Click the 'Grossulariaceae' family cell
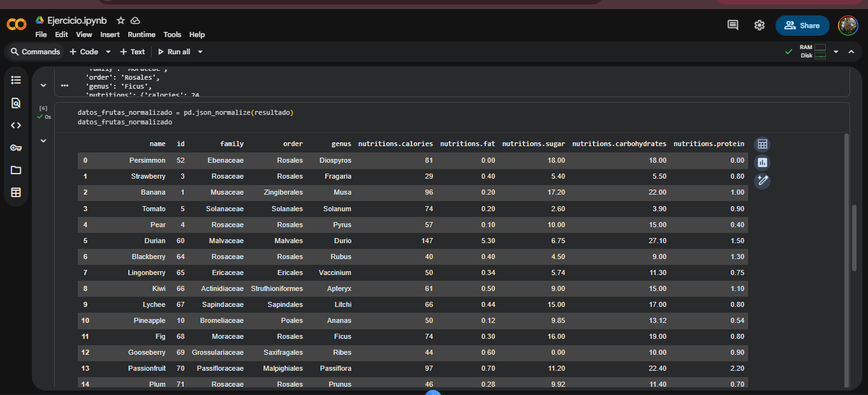The image size is (868, 395). [x=217, y=352]
